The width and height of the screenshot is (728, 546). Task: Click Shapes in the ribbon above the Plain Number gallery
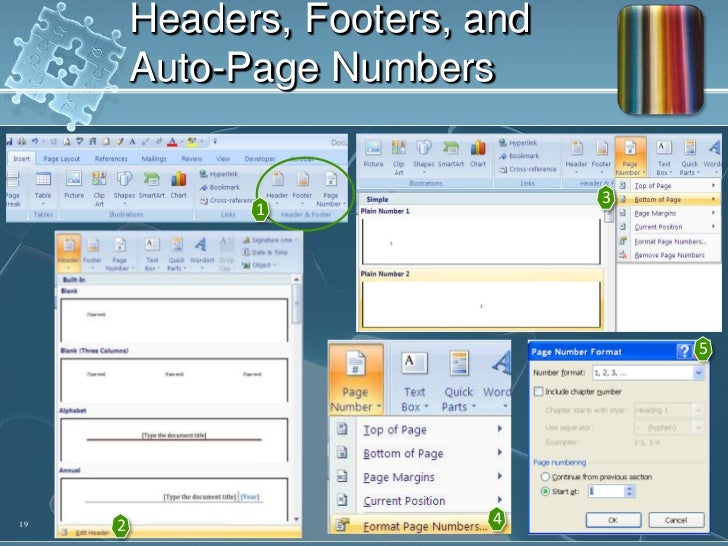(423, 155)
